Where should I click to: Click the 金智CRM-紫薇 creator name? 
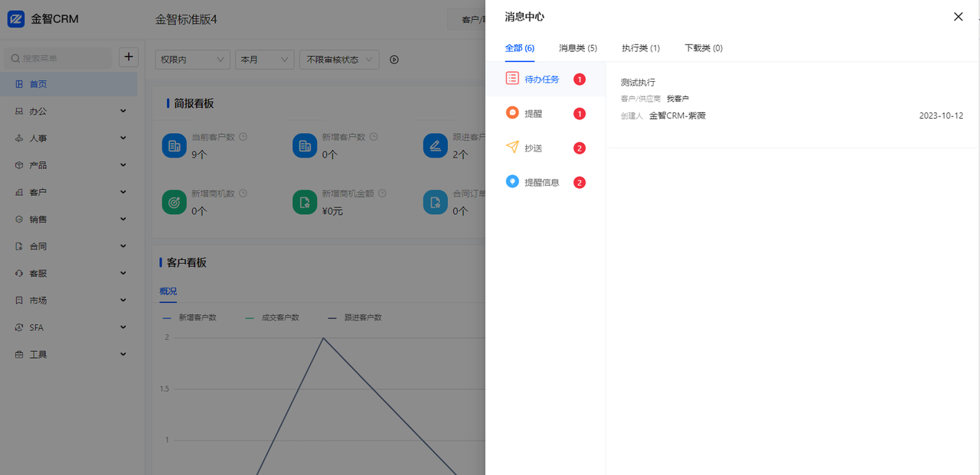[678, 115]
